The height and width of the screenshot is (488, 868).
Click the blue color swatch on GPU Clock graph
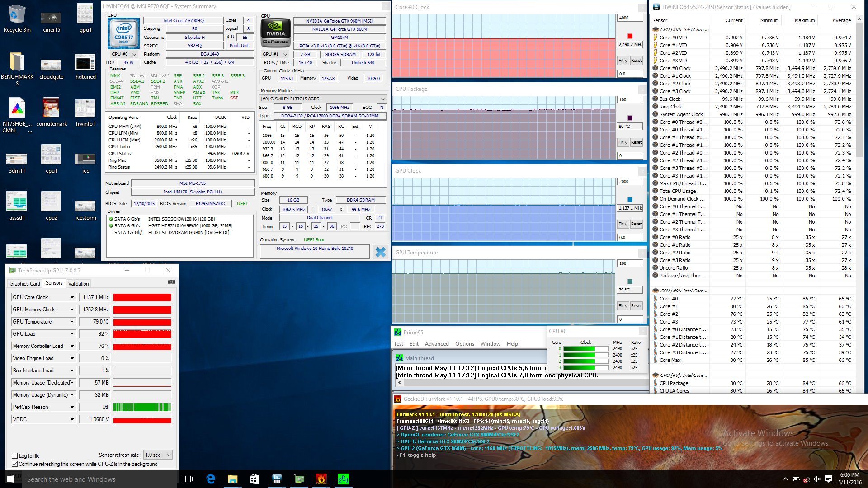pyautogui.click(x=630, y=200)
